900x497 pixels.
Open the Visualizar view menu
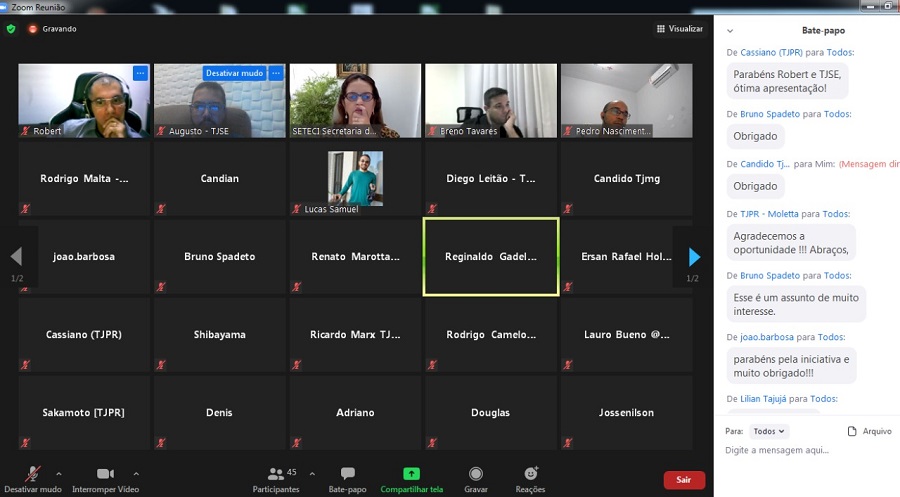(679, 29)
